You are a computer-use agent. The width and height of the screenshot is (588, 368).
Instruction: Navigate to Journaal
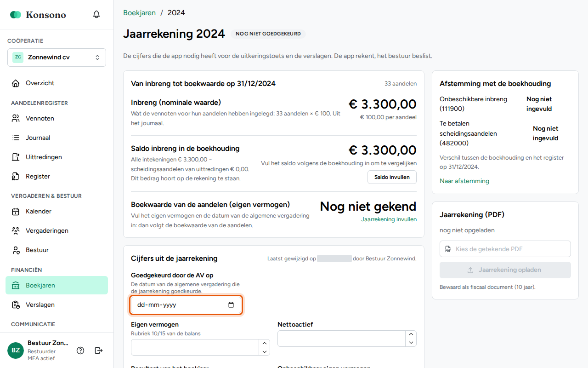point(57,138)
